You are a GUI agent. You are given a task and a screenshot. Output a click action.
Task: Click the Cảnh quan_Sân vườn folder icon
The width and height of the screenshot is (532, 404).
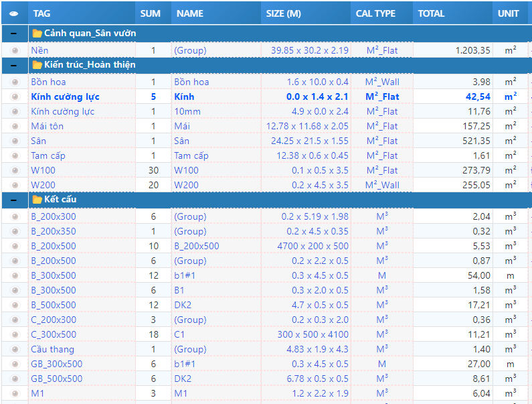(x=37, y=33)
